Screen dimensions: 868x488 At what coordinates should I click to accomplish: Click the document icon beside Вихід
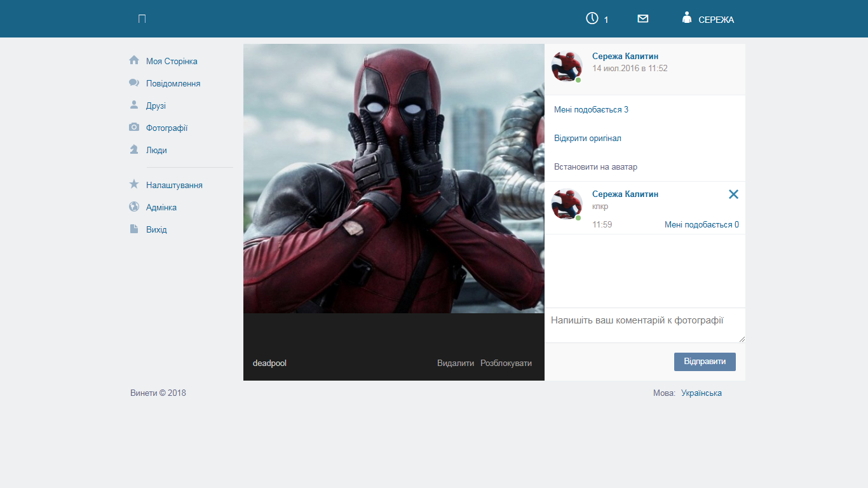click(x=134, y=229)
